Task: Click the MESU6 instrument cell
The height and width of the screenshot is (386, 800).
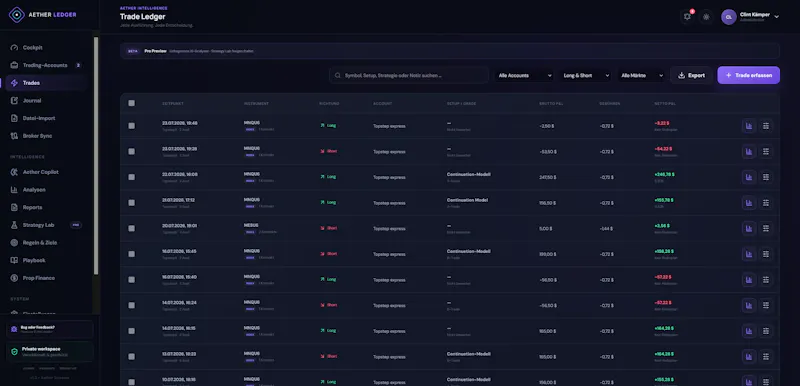Action: click(252, 225)
